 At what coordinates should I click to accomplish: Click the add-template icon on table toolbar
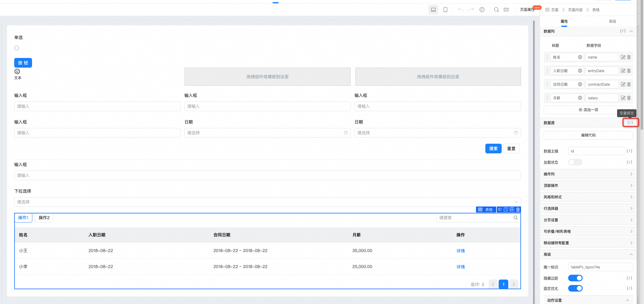506,210
